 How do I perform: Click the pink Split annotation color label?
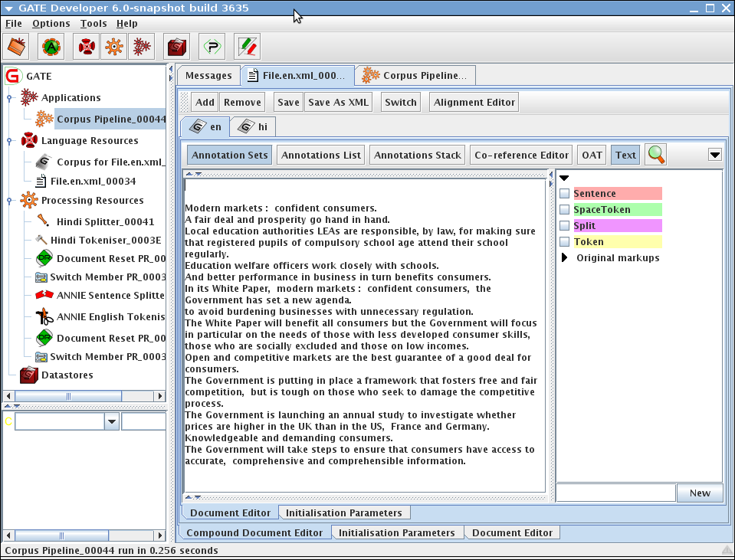click(617, 226)
